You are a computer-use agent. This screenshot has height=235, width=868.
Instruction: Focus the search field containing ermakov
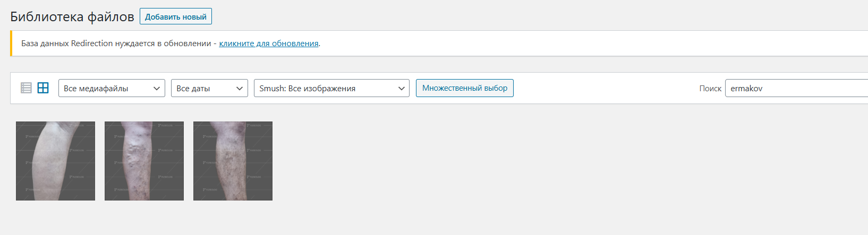pos(797,89)
